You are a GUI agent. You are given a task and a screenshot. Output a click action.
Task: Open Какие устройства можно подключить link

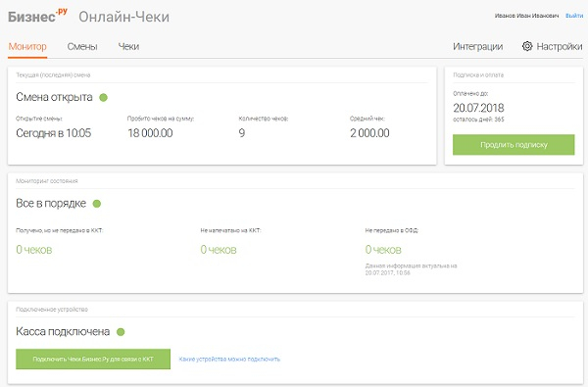coord(229,359)
